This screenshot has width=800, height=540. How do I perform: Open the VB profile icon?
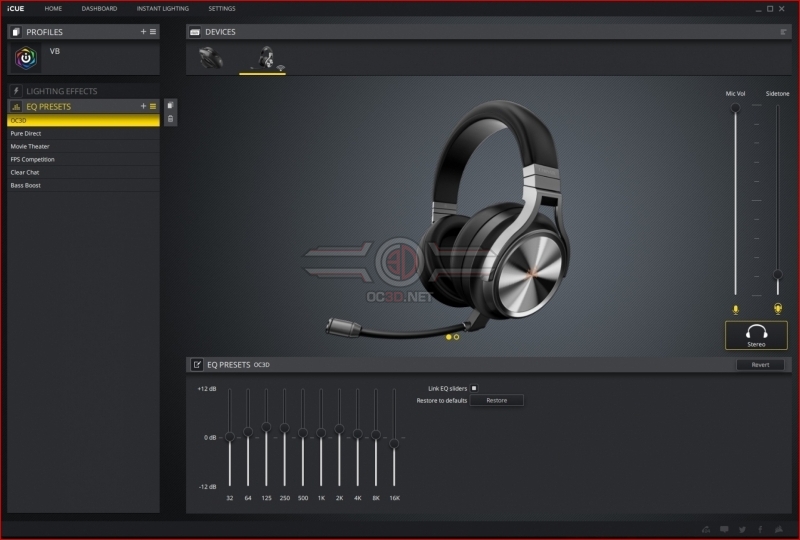pyautogui.click(x=26, y=58)
